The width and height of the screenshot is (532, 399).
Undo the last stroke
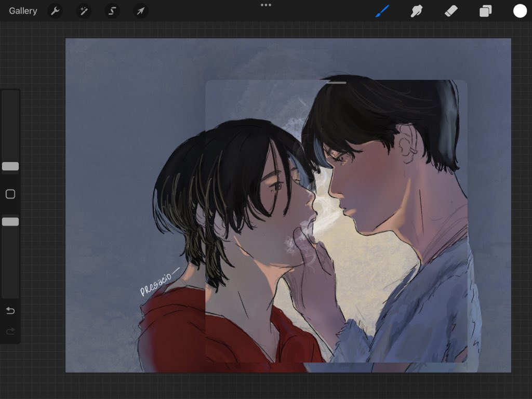click(10, 311)
